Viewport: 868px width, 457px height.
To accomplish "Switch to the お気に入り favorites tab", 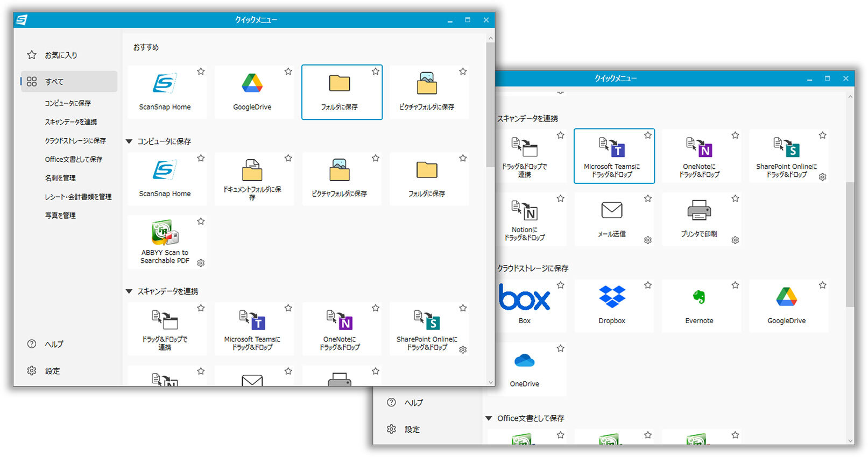I will pyautogui.click(x=60, y=55).
